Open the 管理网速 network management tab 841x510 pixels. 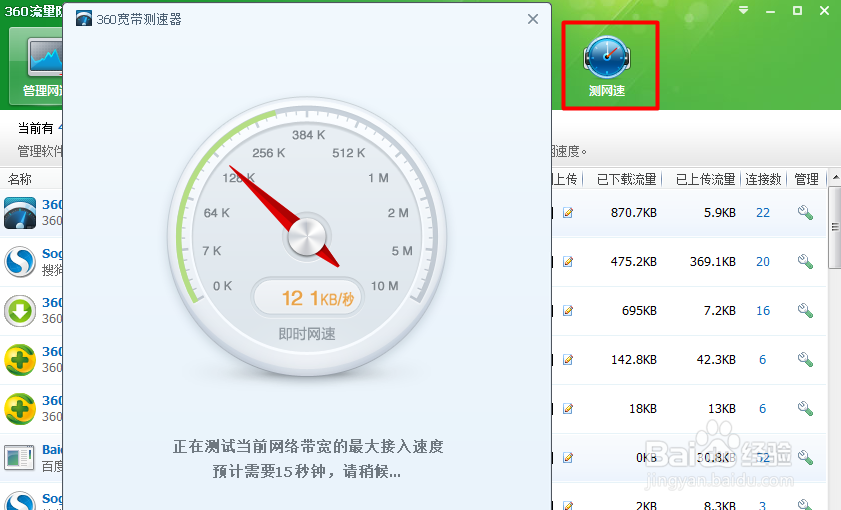[x=36, y=68]
